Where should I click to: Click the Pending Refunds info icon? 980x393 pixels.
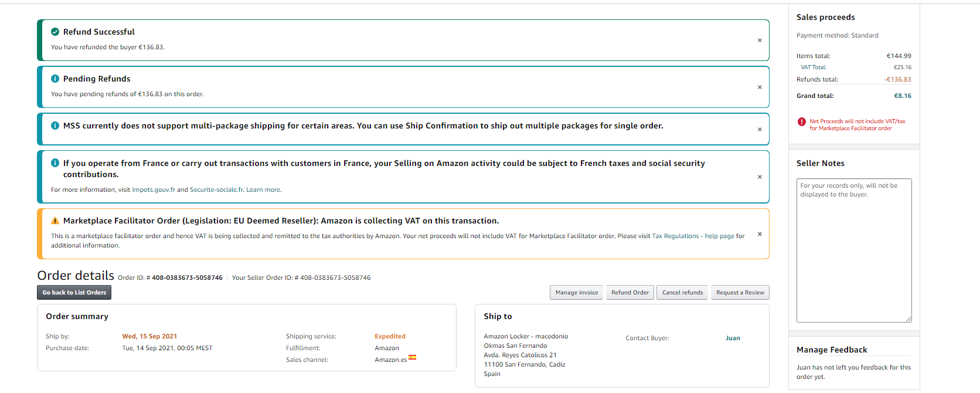click(x=55, y=79)
